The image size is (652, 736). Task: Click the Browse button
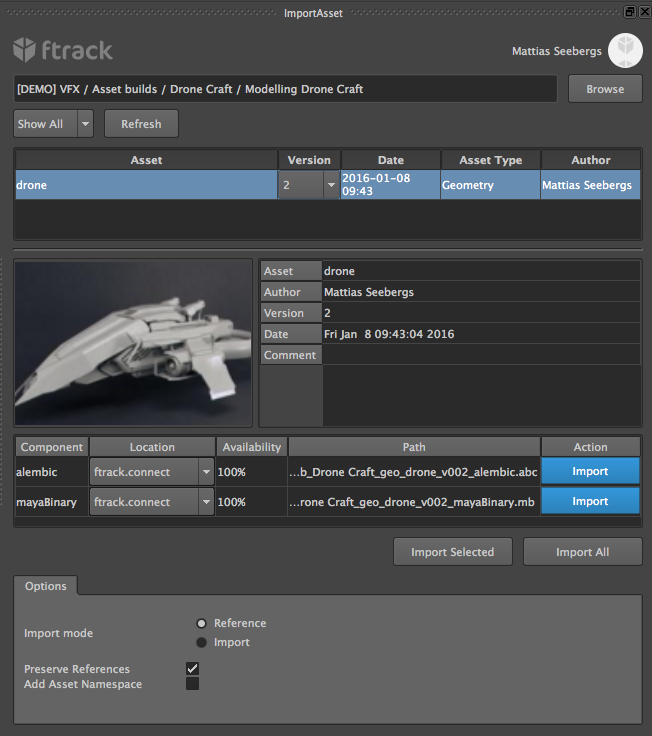[x=605, y=89]
